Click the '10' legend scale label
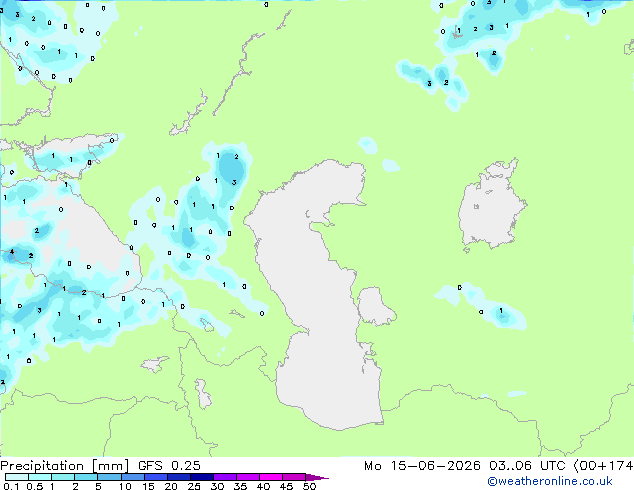 (125, 486)
